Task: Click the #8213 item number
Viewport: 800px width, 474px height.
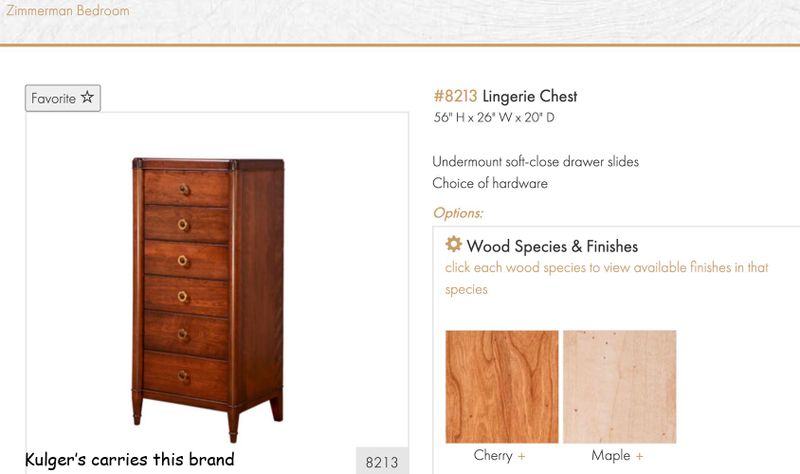Action: point(455,96)
